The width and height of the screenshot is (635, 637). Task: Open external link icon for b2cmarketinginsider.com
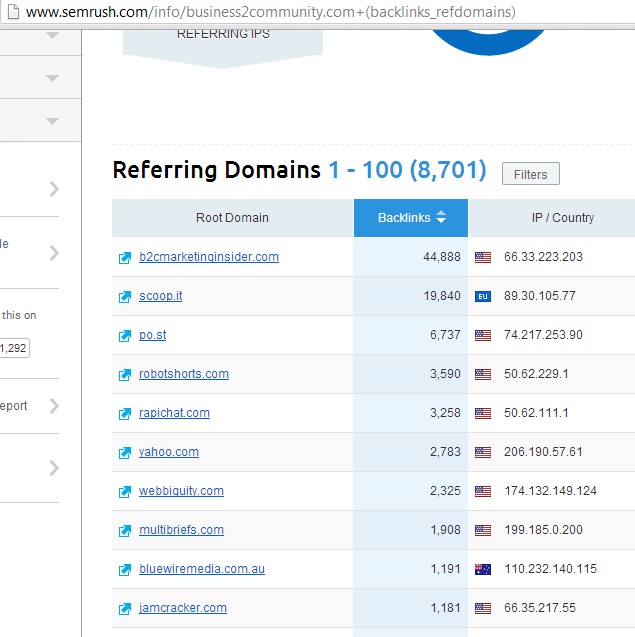click(125, 258)
